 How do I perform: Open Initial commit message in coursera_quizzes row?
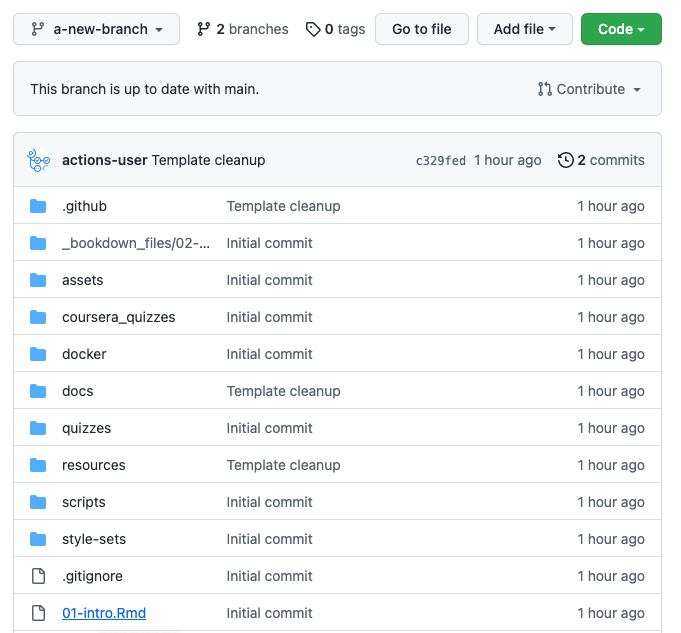269,317
